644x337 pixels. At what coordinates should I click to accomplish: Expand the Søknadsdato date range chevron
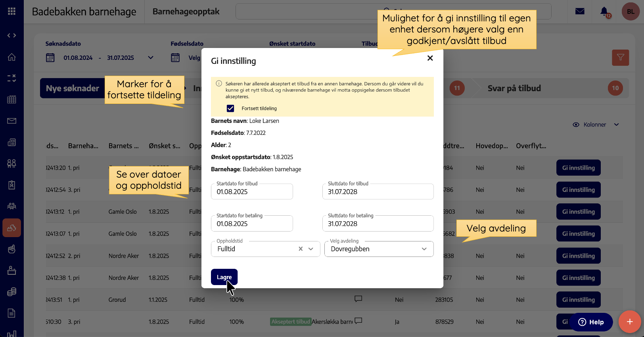coord(151,58)
